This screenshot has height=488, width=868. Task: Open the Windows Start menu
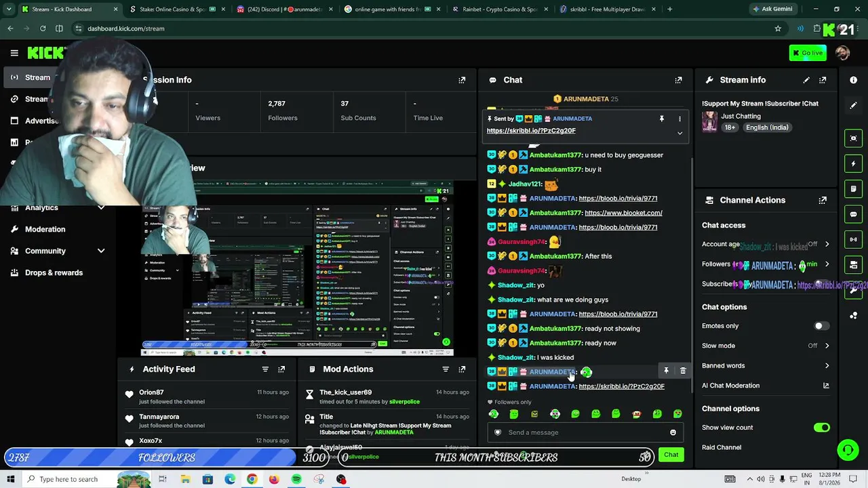tap(11, 479)
